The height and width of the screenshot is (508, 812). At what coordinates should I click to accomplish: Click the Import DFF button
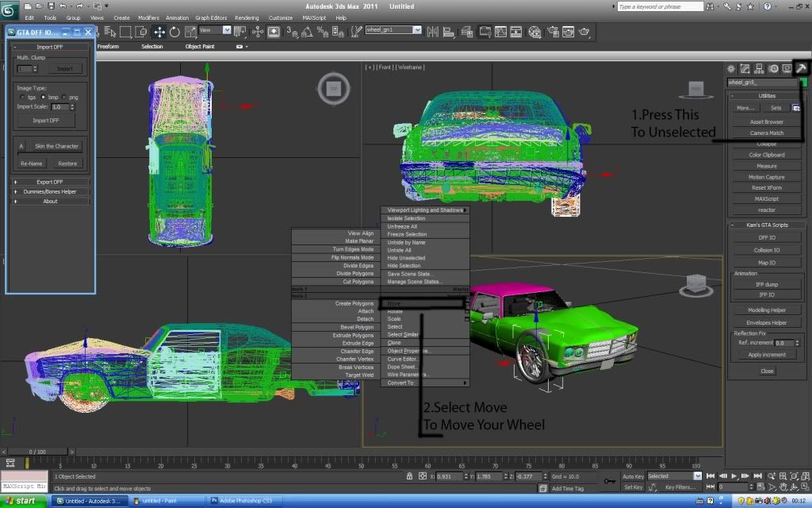[46, 121]
